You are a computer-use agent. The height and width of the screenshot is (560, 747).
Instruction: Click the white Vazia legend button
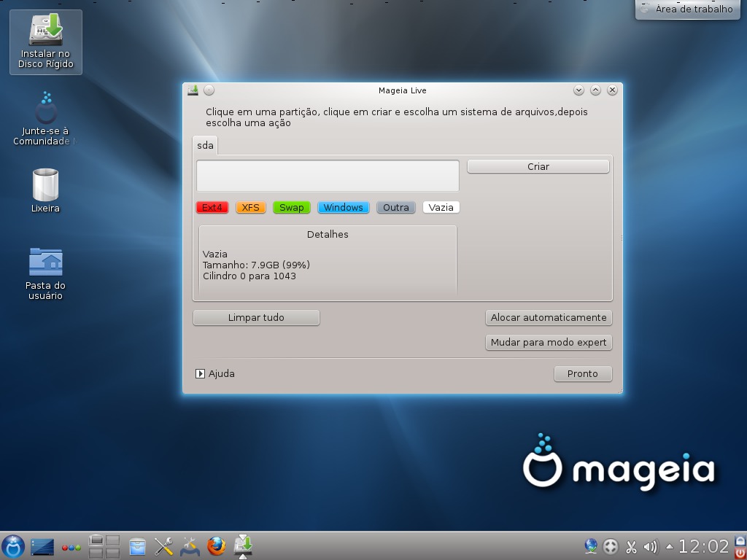tap(441, 208)
